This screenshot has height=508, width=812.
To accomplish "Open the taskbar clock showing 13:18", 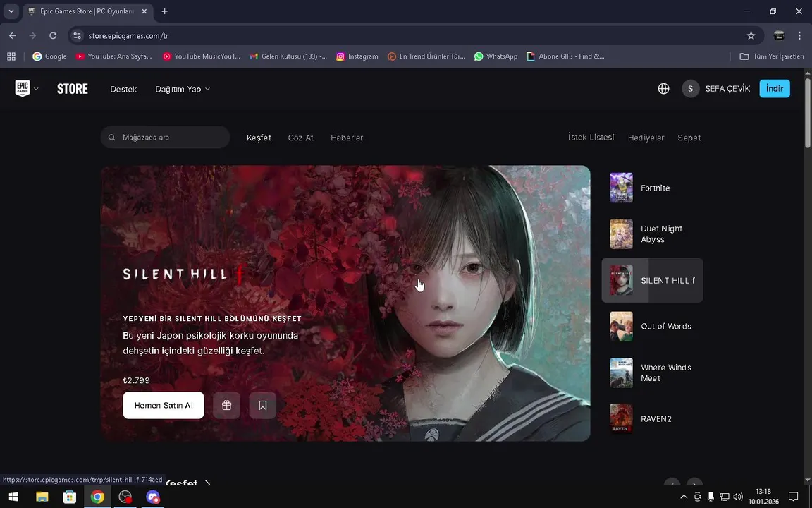I will pos(763,497).
